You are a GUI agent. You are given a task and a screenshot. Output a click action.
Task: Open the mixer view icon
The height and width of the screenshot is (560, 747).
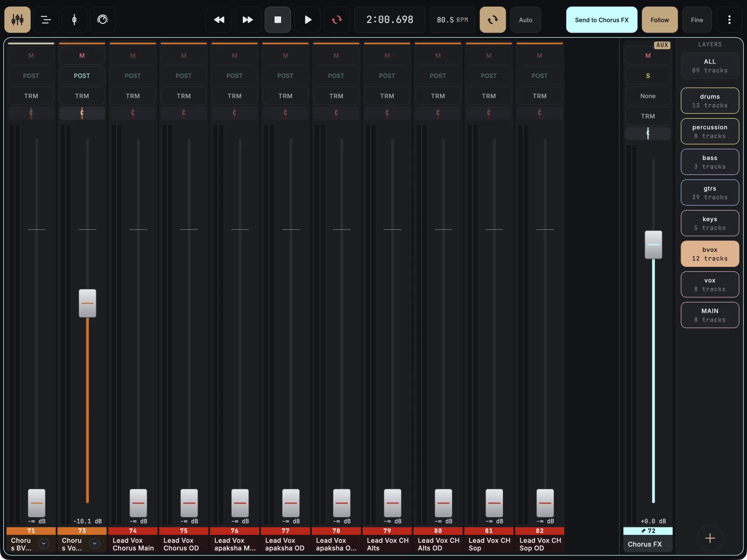click(17, 20)
